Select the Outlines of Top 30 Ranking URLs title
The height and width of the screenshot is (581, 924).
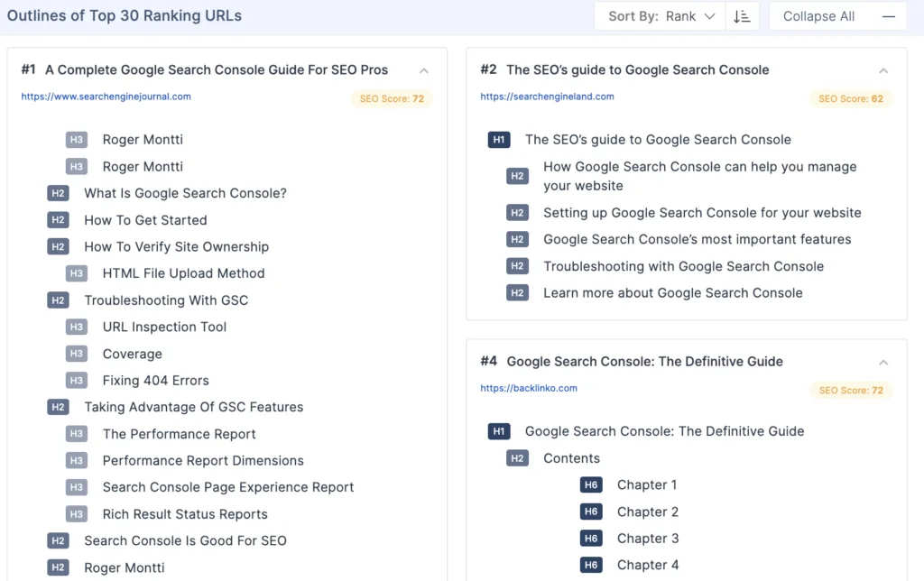(x=125, y=15)
